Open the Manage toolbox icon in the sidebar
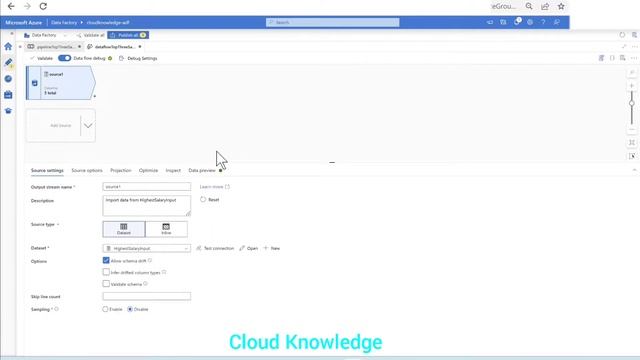Viewport: 640px width, 360px height. point(8,95)
